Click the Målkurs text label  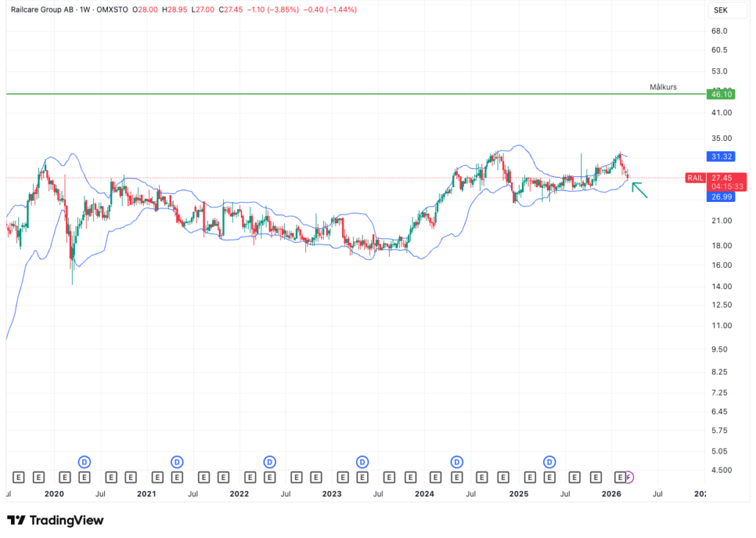(663, 87)
